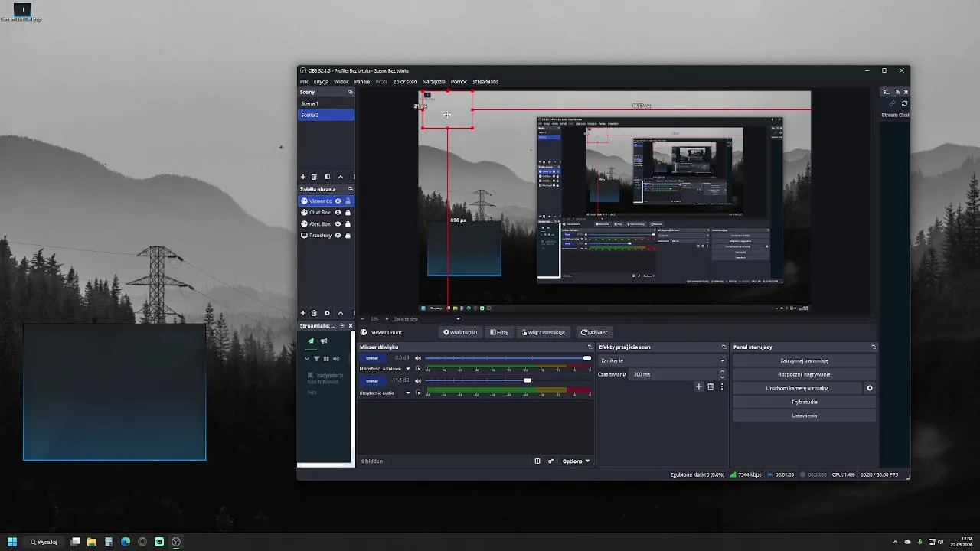Image resolution: width=980 pixels, height=551 pixels.
Task: Open Urządzenie audio dropdown arrow
Action: [407, 393]
